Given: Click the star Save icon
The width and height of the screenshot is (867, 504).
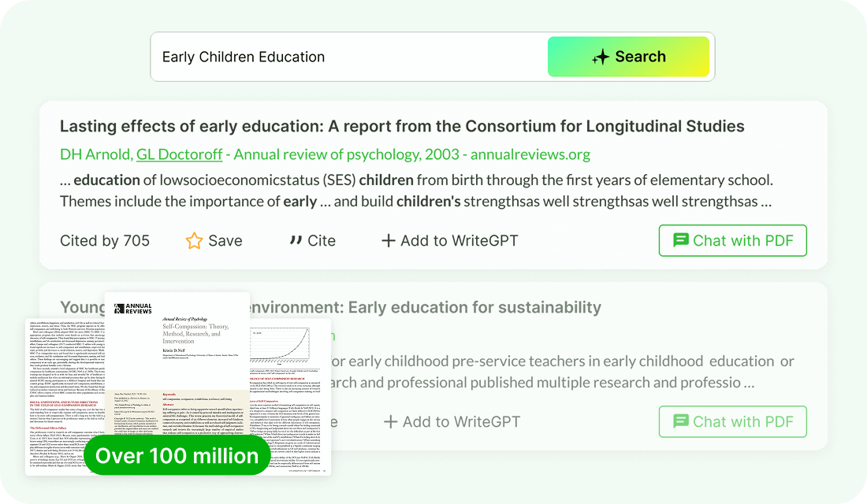Looking at the screenshot, I should [x=194, y=241].
